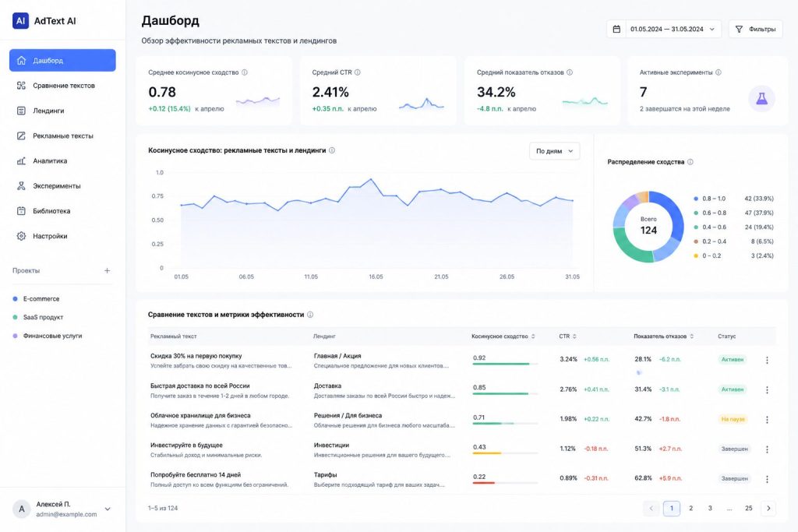Navigate to Лендинги page
798x532 pixels.
tap(62, 111)
